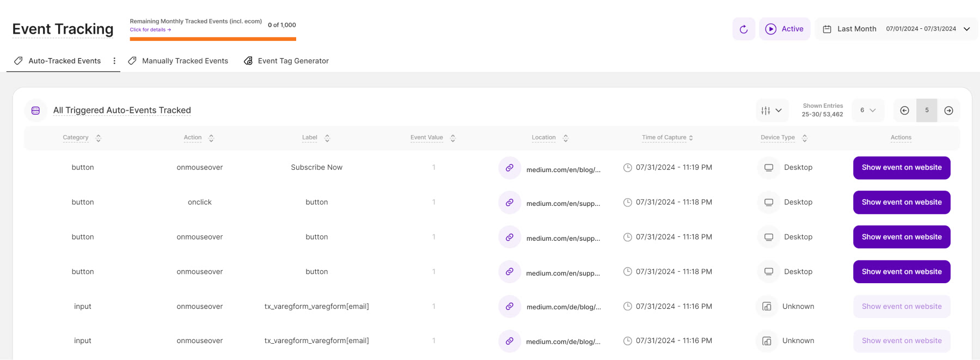Open link icon for Subscribe Now row
Screen dimensions: 980x360
pyautogui.click(x=509, y=168)
